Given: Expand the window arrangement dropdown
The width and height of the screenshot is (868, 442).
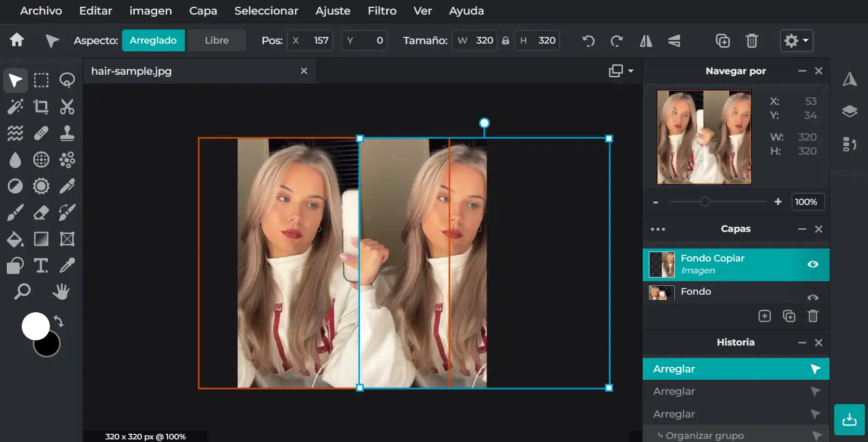Looking at the screenshot, I should pos(621,71).
